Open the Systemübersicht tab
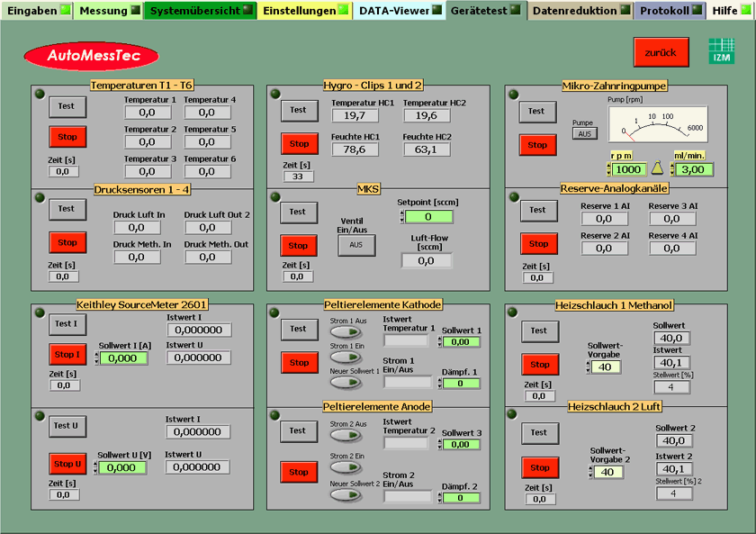756x534 pixels. (x=201, y=10)
